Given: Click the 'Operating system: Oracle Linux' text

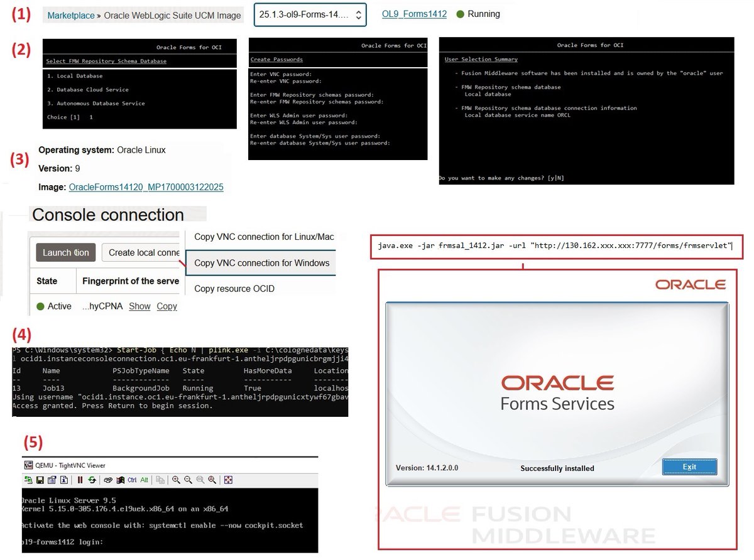Looking at the screenshot, I should 102,151.
